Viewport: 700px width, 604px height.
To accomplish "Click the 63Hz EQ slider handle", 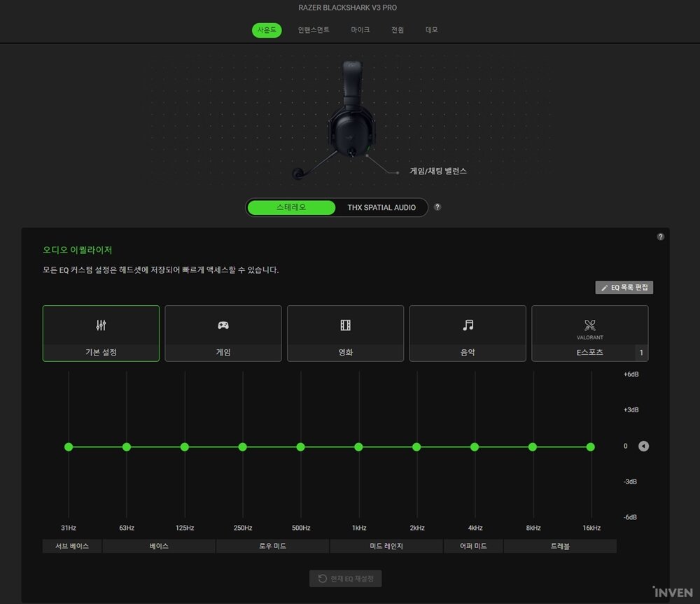I will coord(126,447).
